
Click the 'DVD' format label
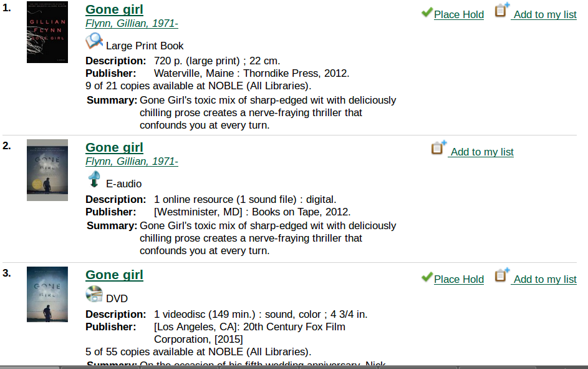(x=117, y=298)
